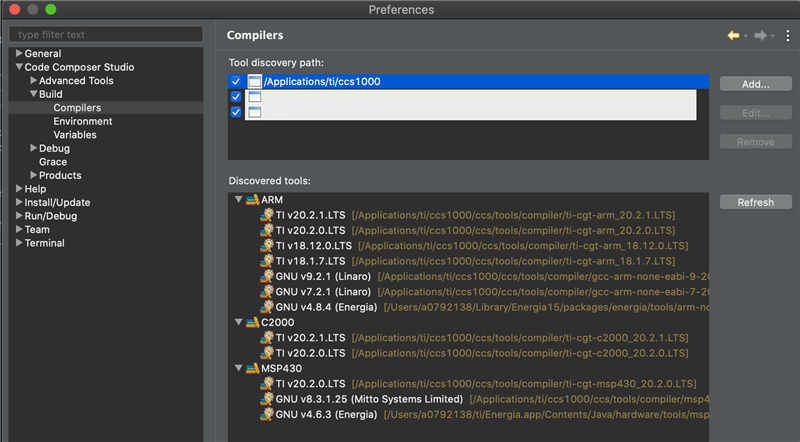Viewport: 800px width, 442px height.
Task: Click icon of GNU v7.2.1 (Linaro)
Action: tap(267, 291)
